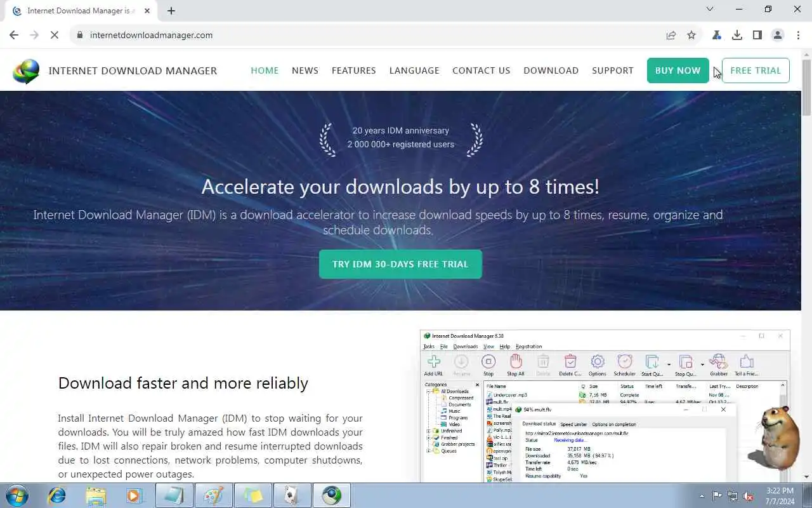Image resolution: width=812 pixels, height=508 pixels.
Task: Open Solitaire cards taskbar icon
Action: pos(292,495)
